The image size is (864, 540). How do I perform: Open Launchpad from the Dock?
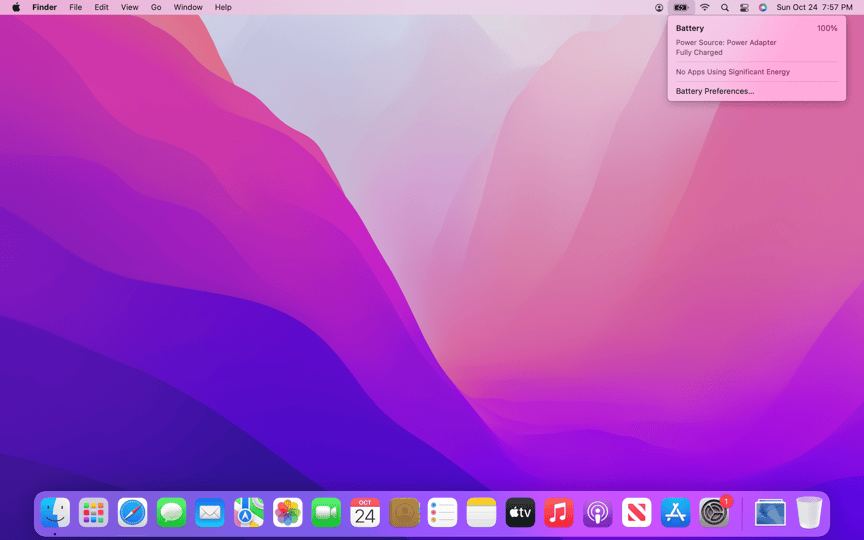[94, 513]
